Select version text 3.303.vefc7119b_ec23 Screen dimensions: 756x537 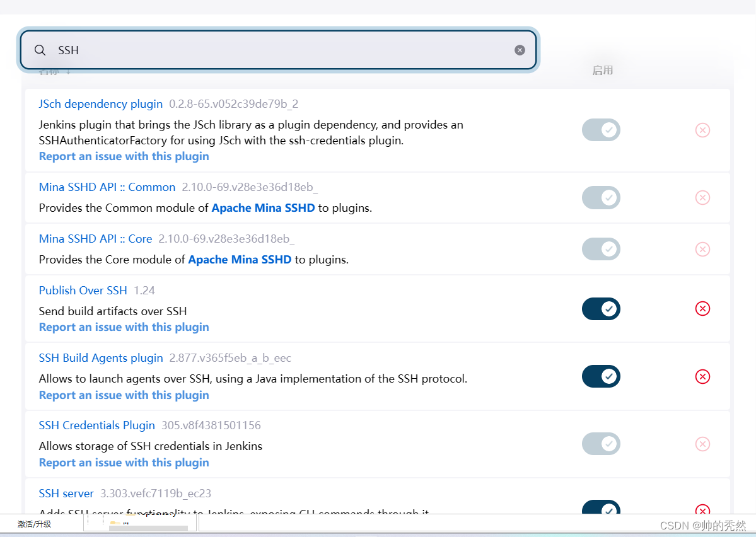[156, 494]
